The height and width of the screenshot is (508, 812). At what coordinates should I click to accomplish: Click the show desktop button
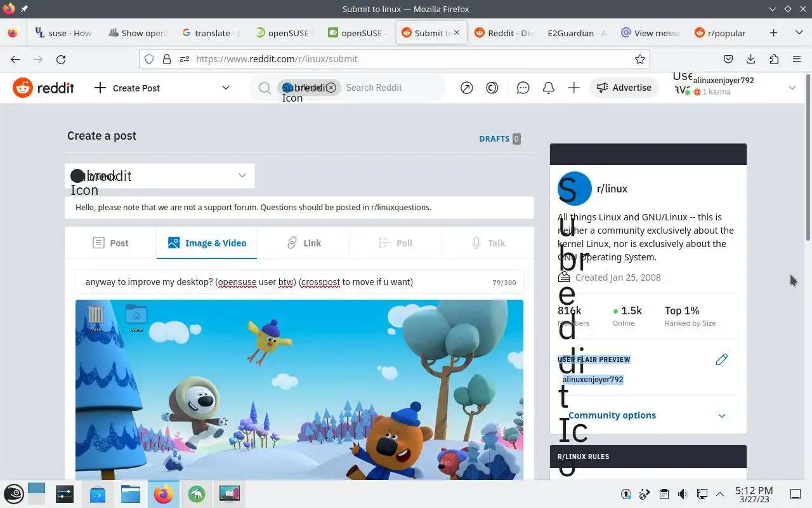tap(796, 494)
